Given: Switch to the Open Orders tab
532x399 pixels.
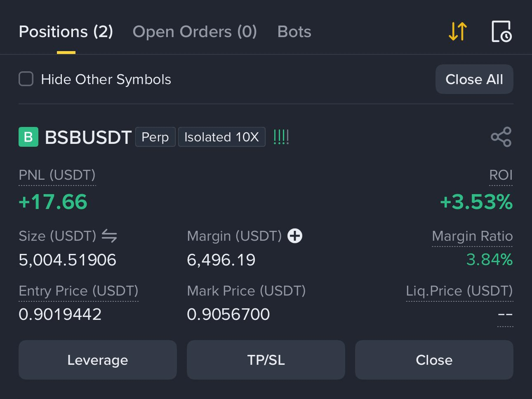Looking at the screenshot, I should click(x=195, y=32).
